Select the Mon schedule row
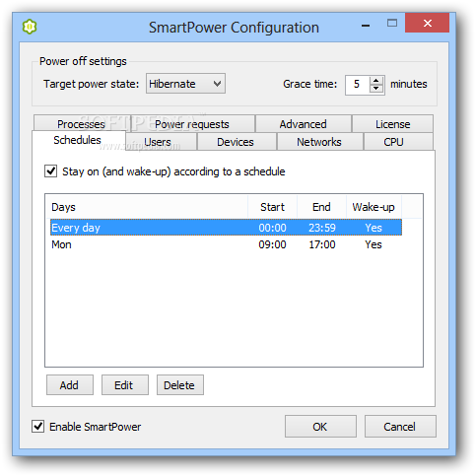 click(x=226, y=244)
